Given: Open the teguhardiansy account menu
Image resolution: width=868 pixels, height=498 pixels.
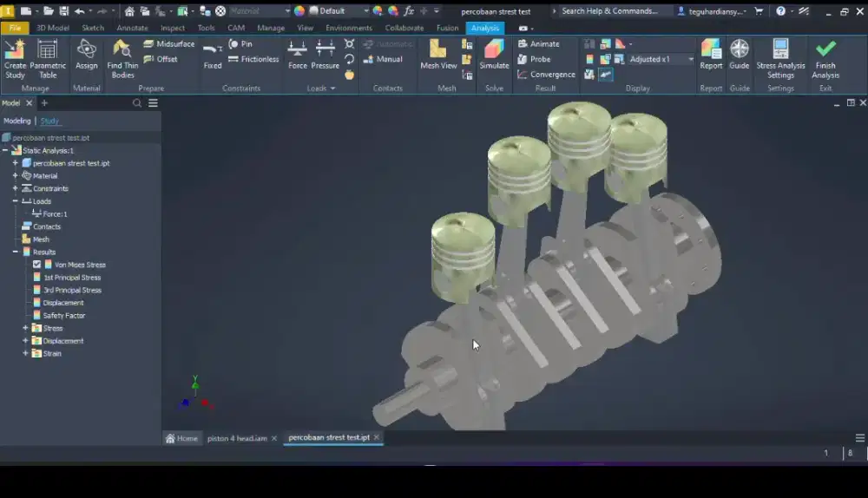Looking at the screenshot, I should pyautogui.click(x=713, y=11).
